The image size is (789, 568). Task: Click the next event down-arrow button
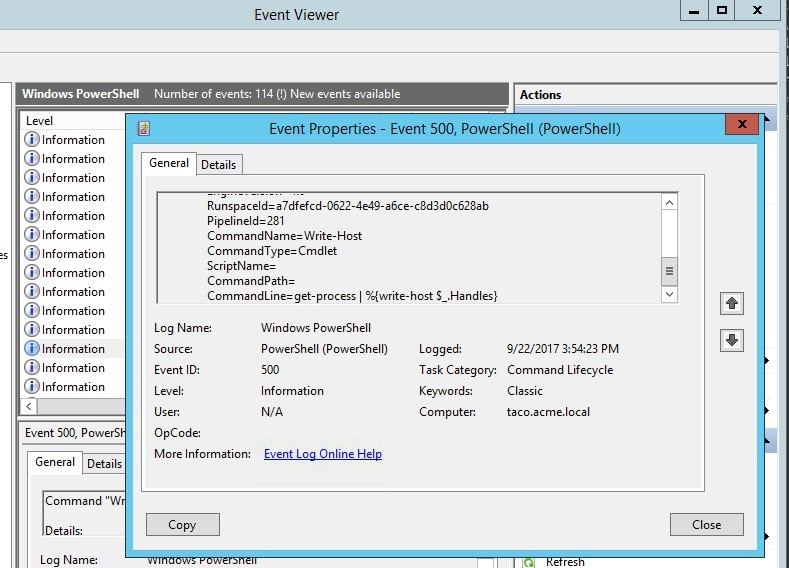coord(731,340)
